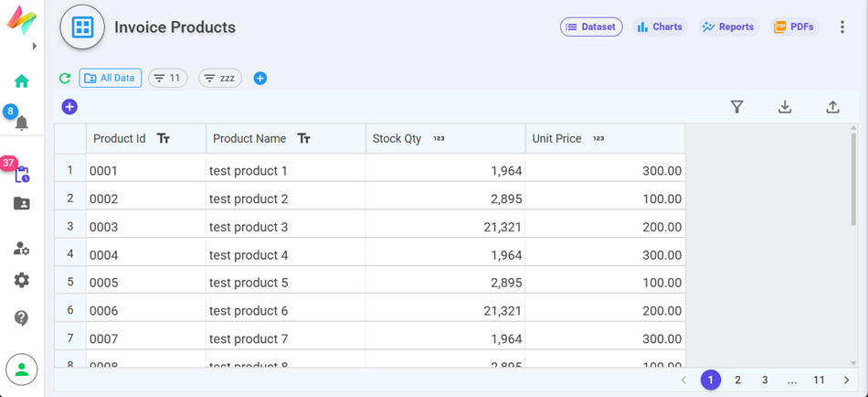Click the vertical table scrollbar
Image resolution: width=868 pixels, height=397 pixels.
click(x=854, y=178)
